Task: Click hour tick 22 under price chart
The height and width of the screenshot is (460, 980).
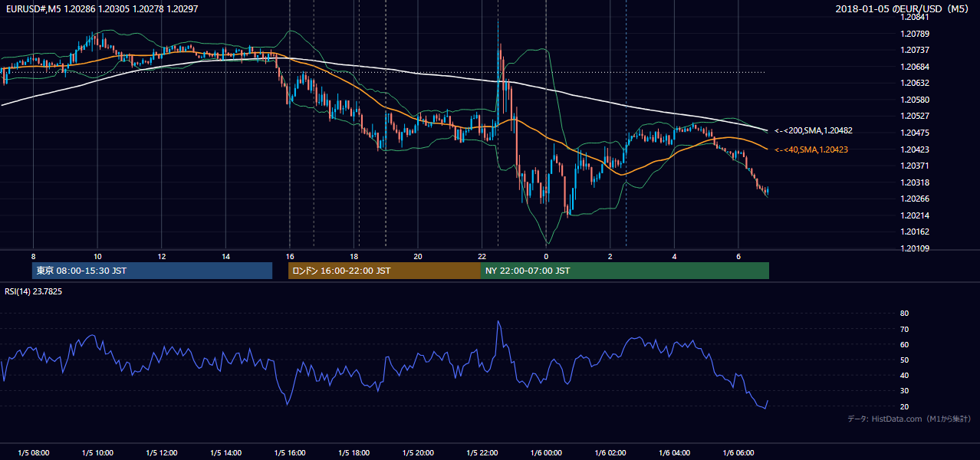Action: (482, 256)
